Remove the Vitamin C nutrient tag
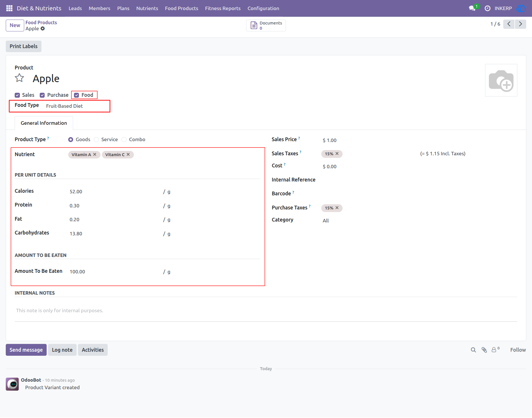Image resolution: width=532 pixels, height=418 pixels. click(128, 154)
